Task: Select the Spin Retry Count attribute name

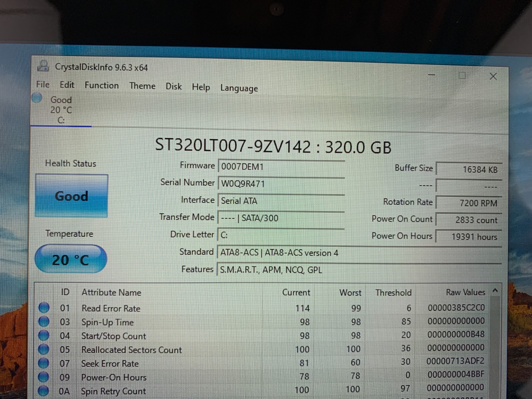Action: [113, 391]
